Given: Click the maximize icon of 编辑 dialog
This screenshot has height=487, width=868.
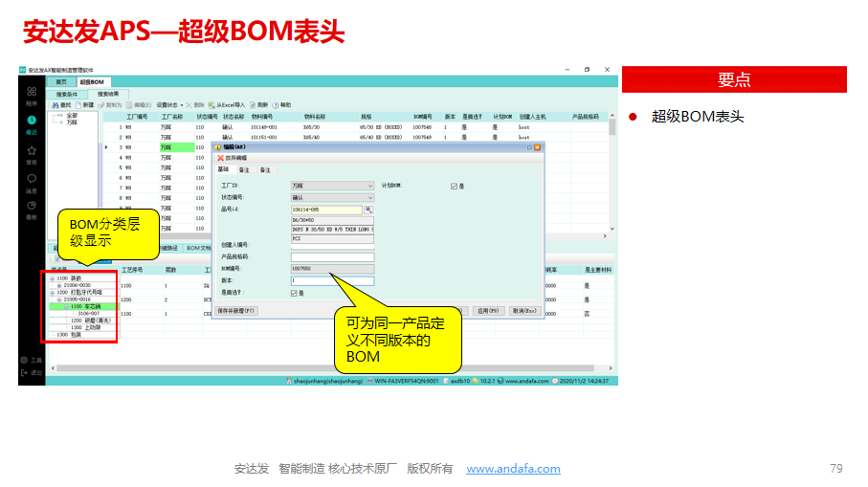Looking at the screenshot, I should click(x=529, y=147).
